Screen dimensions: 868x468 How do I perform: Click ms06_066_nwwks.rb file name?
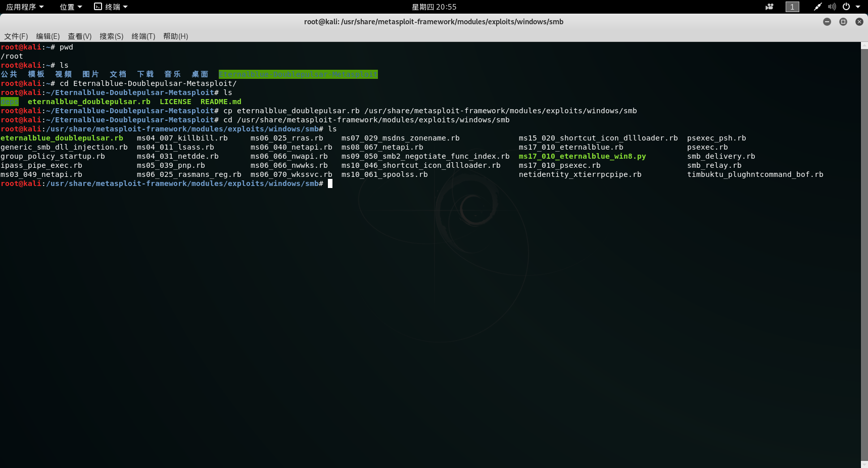[289, 165]
